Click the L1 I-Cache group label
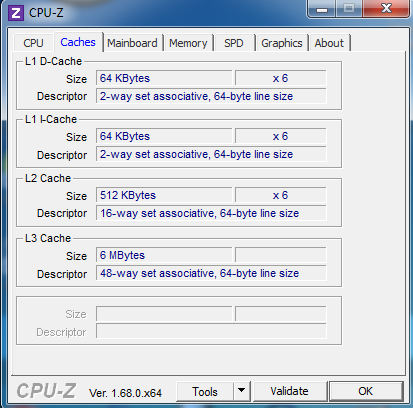413x408 pixels. pos(51,119)
